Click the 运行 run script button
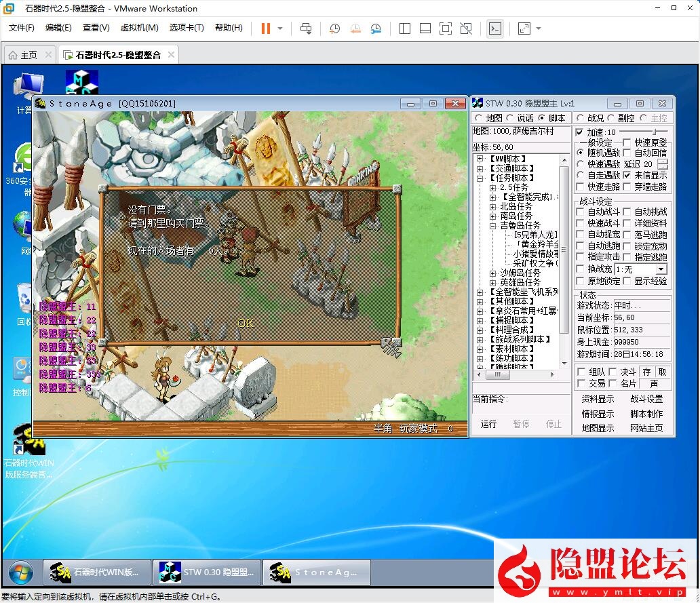Screen dimensions: 700x603 click(x=489, y=424)
